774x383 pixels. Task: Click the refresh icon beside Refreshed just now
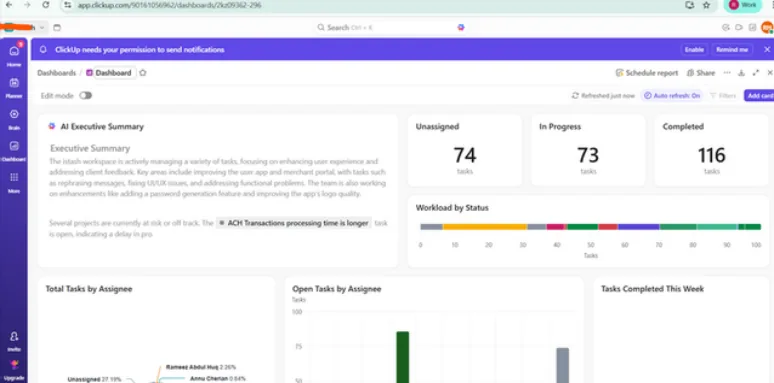point(575,96)
